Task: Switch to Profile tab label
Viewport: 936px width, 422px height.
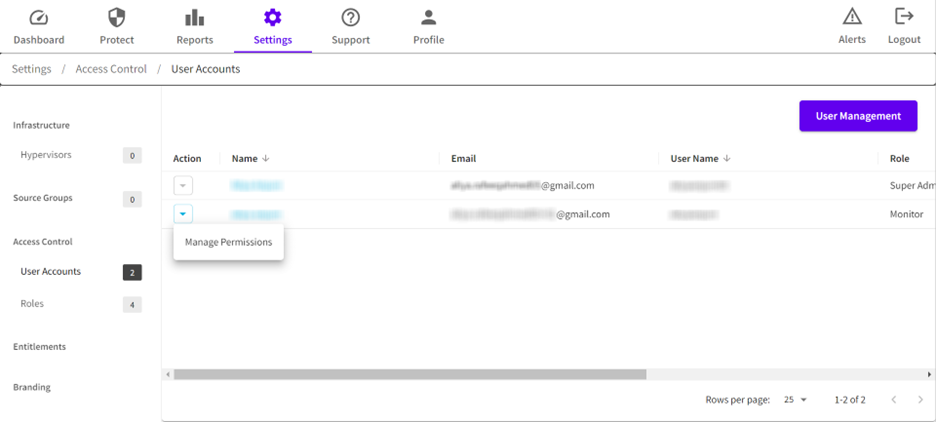Action: click(429, 40)
